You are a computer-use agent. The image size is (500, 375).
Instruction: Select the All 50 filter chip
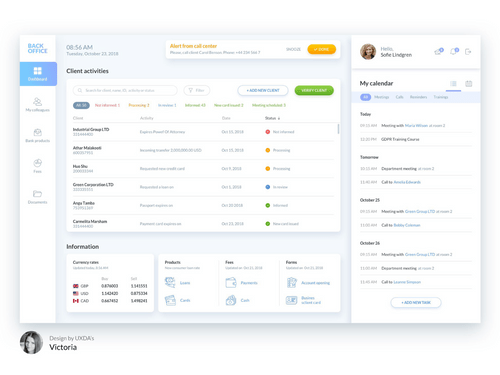point(81,105)
